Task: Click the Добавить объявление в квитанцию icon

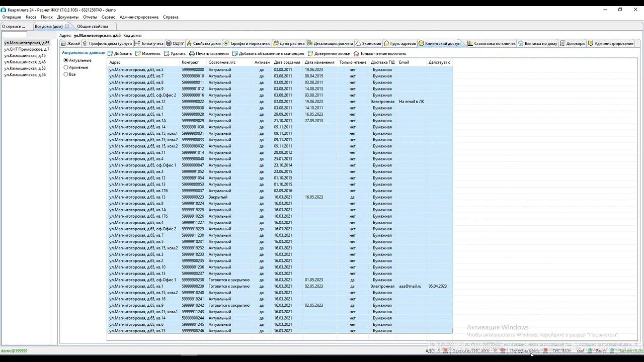Action: coord(235,53)
